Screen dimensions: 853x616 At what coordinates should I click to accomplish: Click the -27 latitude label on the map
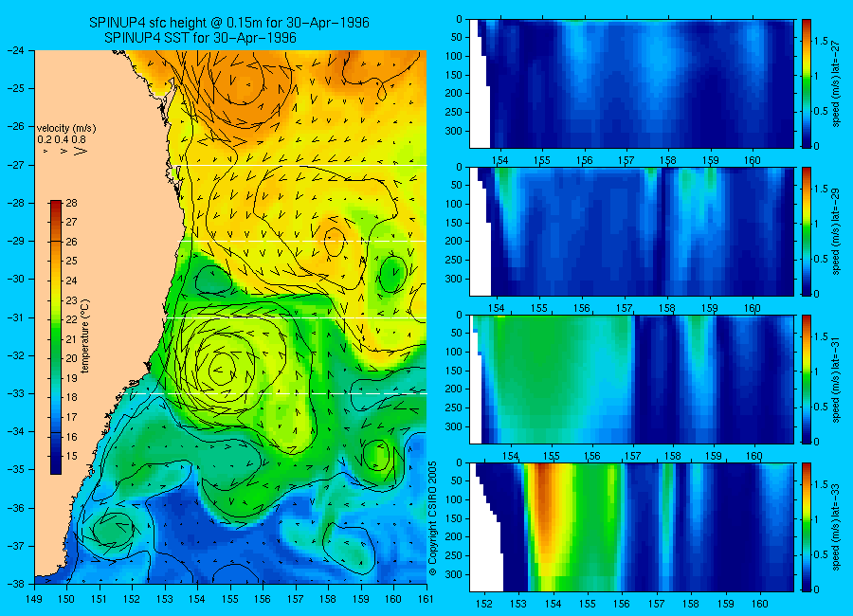pos(15,165)
